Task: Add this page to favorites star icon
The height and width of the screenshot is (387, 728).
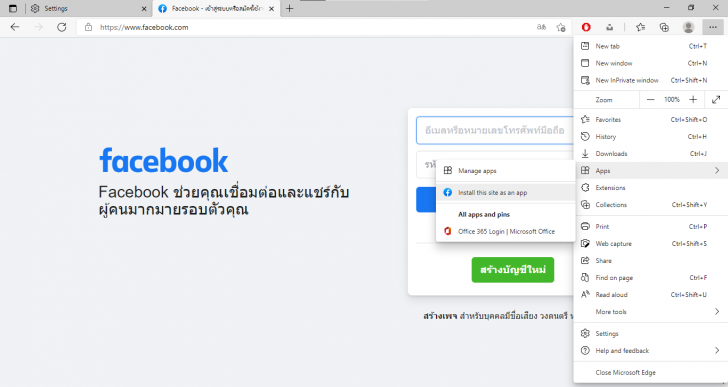Action: pyautogui.click(x=561, y=27)
